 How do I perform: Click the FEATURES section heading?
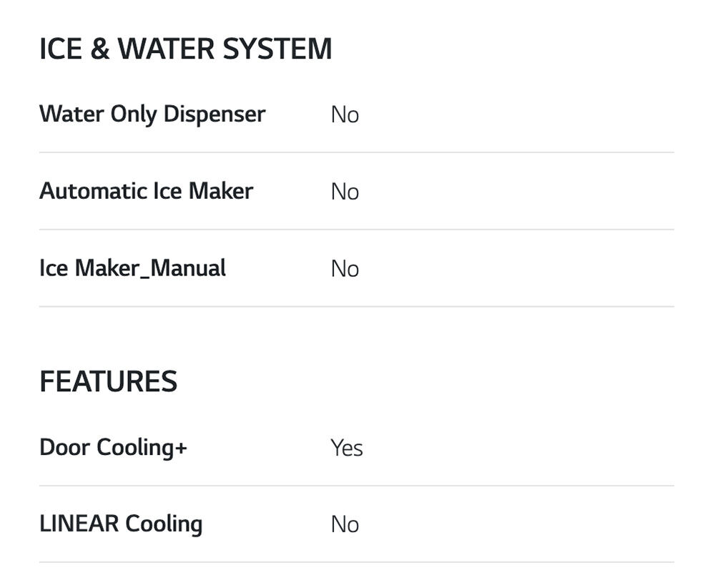108,382
